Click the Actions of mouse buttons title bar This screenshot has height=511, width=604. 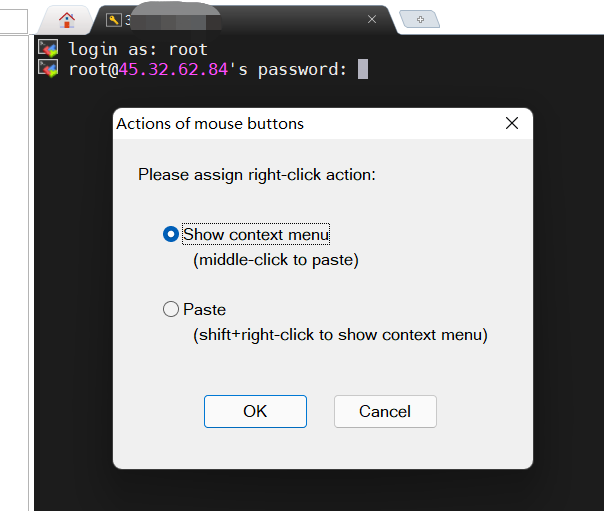[323, 124]
